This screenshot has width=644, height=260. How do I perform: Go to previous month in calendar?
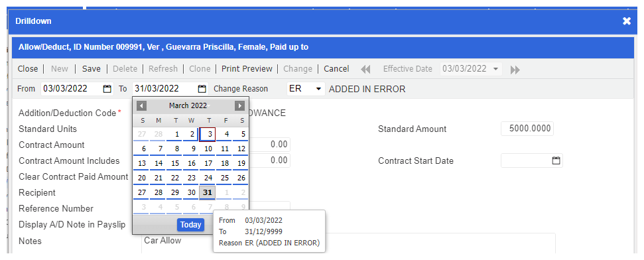coord(142,106)
